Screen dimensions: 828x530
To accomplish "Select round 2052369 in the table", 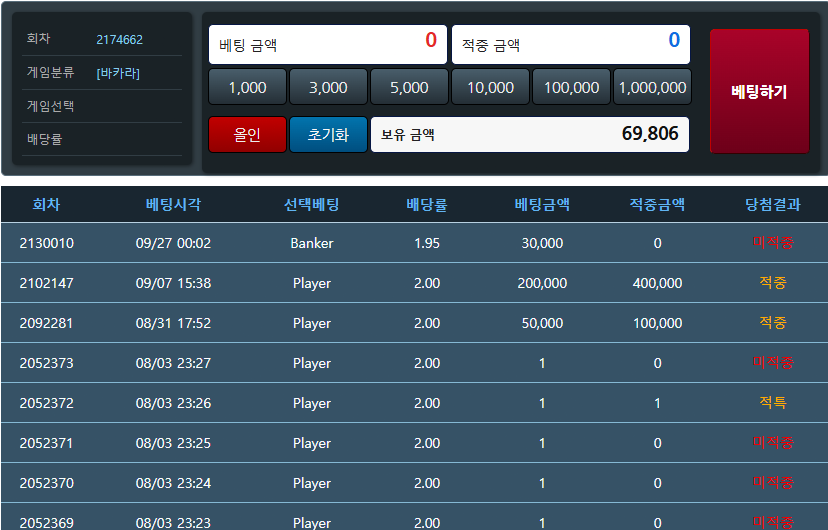I will pyautogui.click(x=46, y=523).
